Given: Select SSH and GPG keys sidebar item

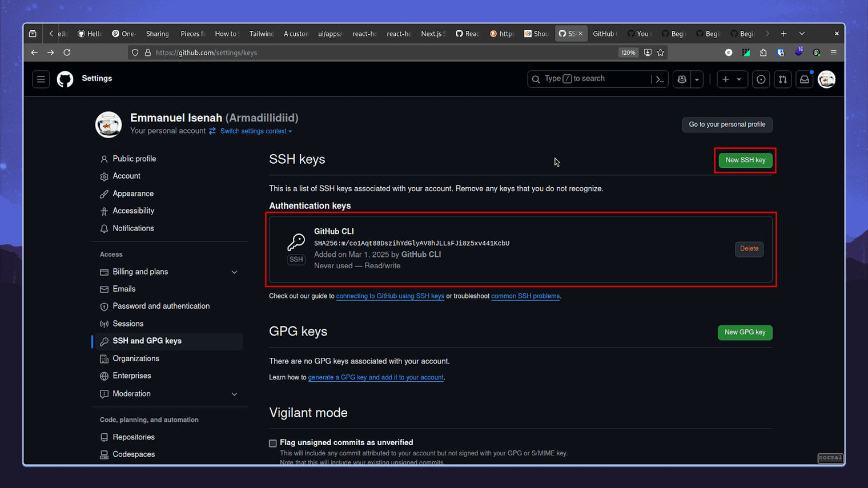Looking at the screenshot, I should pyautogui.click(x=170, y=341).
